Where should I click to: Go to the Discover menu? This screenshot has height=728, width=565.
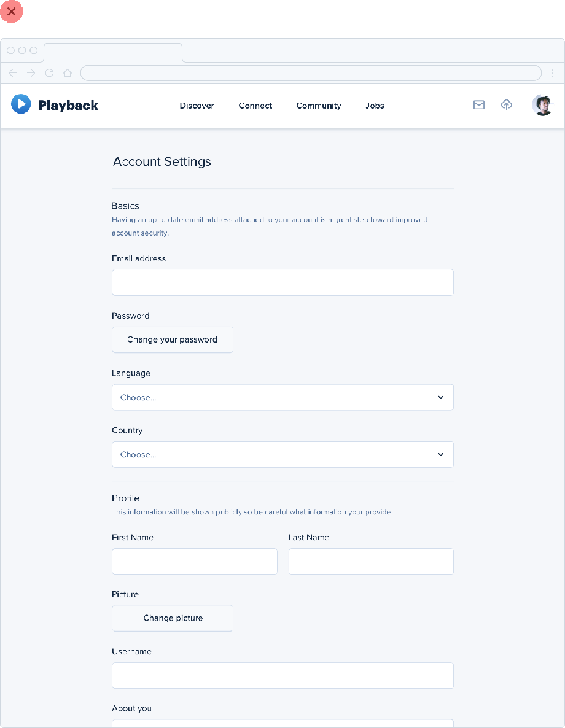(197, 106)
